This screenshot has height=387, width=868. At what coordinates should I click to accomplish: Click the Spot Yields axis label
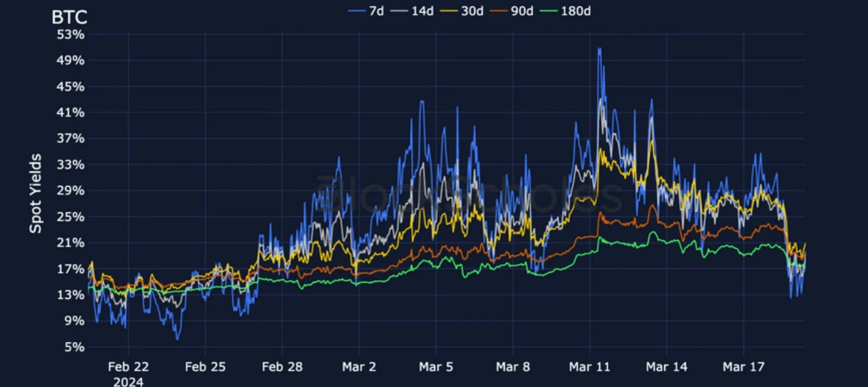point(35,194)
